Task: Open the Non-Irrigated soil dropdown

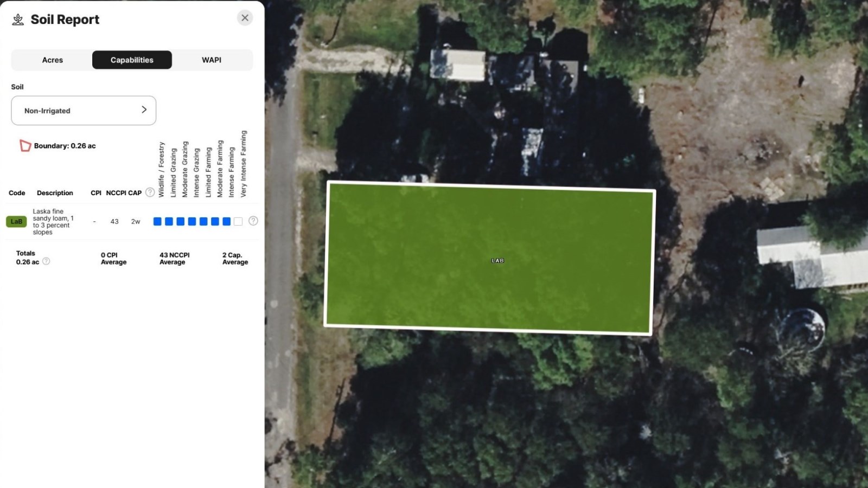Action: click(84, 111)
